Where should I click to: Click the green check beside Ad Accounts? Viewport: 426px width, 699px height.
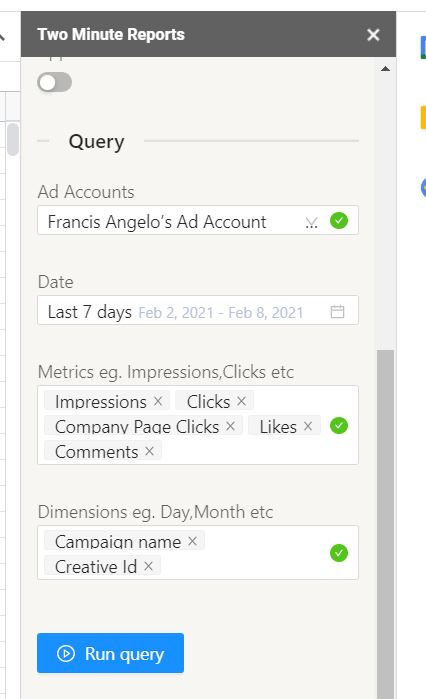339,221
